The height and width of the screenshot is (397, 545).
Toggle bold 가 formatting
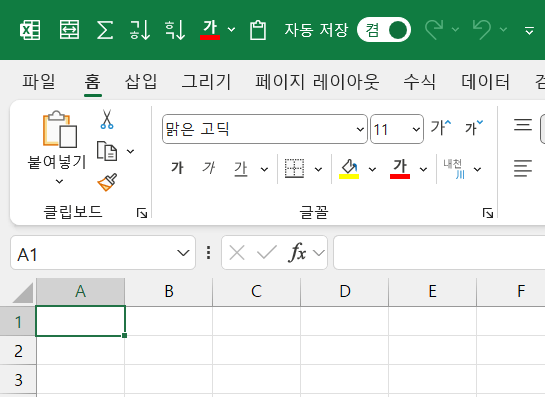click(x=178, y=168)
